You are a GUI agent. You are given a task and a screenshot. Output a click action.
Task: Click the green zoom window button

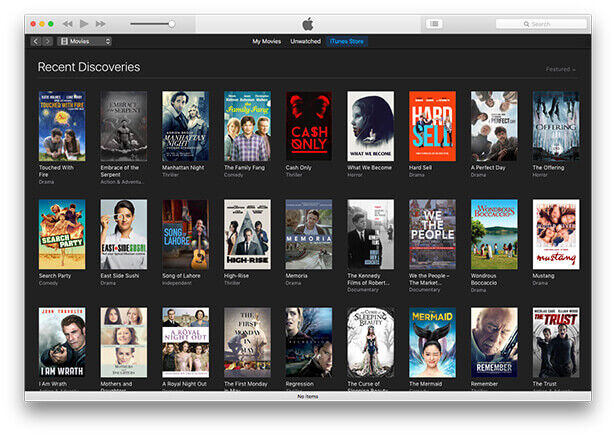click(x=51, y=24)
